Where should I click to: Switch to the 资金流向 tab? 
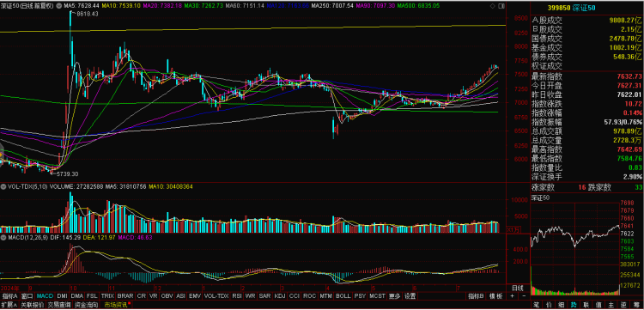point(87,305)
